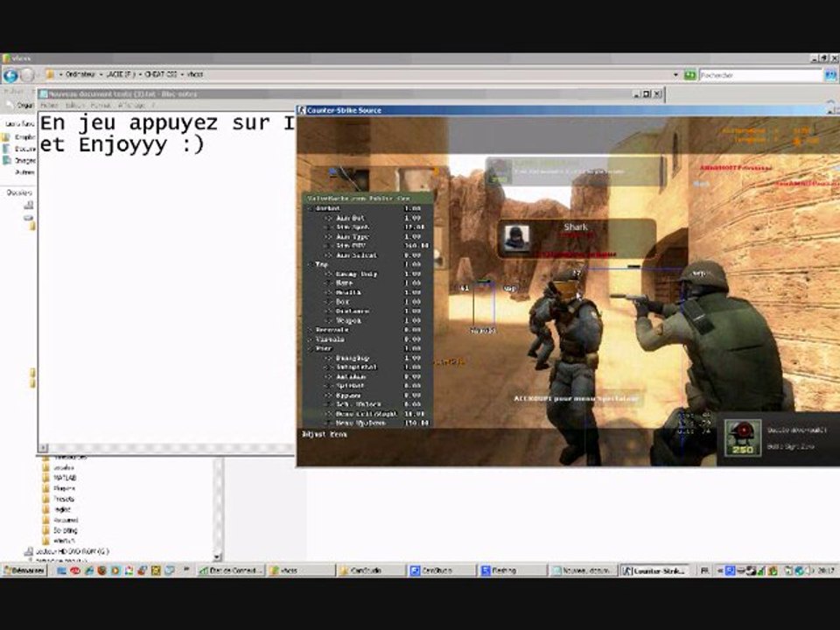Open the Presets folder in the tree
Viewport: 840px width, 630px height.
(64, 499)
